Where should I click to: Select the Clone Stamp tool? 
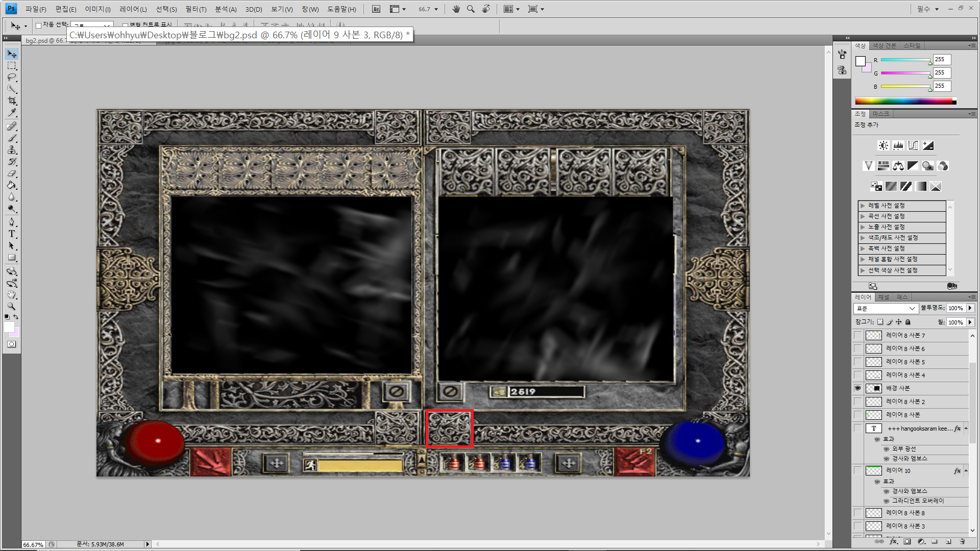click(x=12, y=150)
